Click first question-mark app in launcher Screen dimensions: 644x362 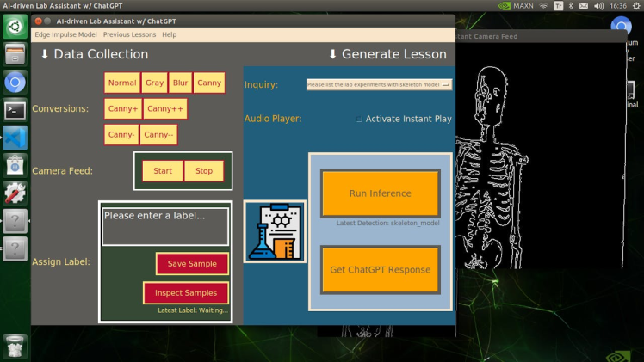[x=15, y=221]
